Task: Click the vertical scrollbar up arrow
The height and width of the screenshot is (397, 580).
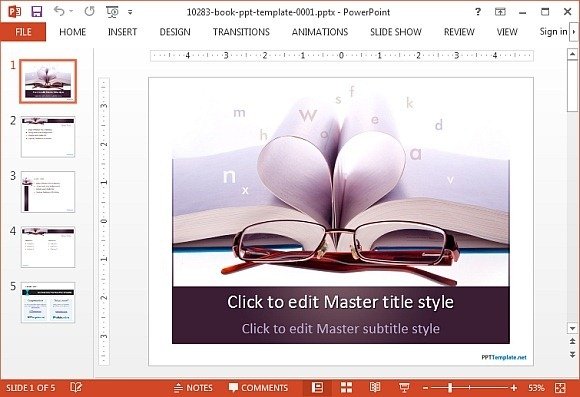Action: click(572, 54)
